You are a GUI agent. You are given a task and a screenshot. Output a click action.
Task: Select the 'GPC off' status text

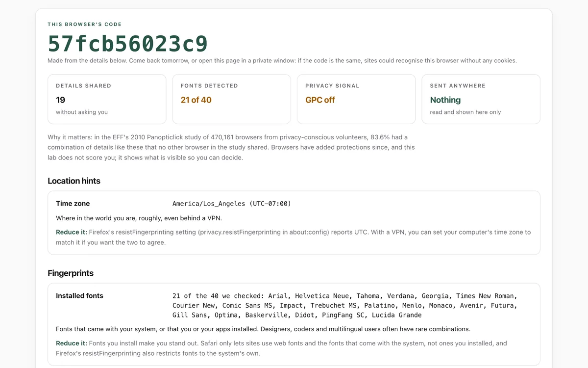(320, 100)
